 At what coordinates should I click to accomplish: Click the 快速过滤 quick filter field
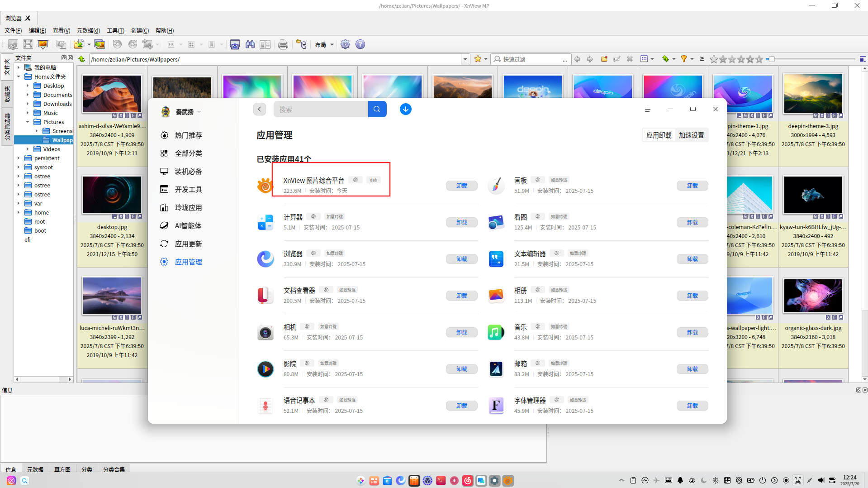(530, 59)
